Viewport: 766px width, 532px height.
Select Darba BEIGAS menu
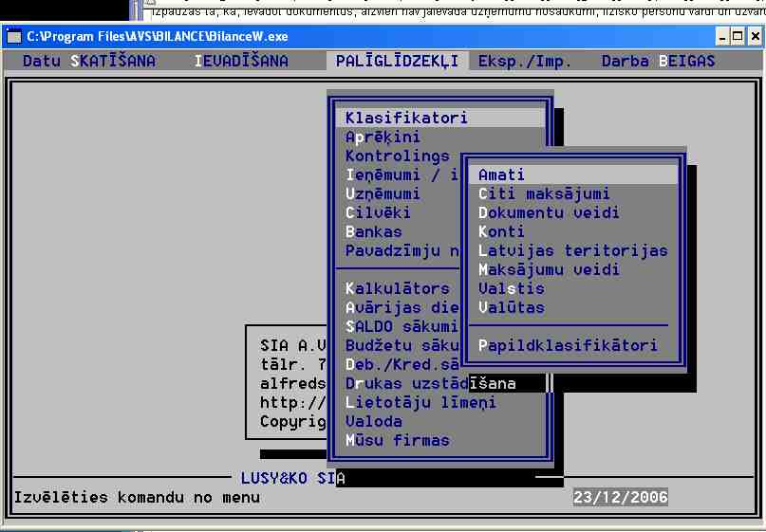(x=658, y=61)
